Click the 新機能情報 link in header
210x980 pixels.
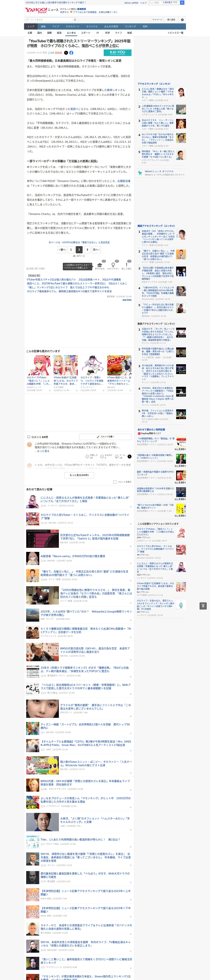pos(82,9)
